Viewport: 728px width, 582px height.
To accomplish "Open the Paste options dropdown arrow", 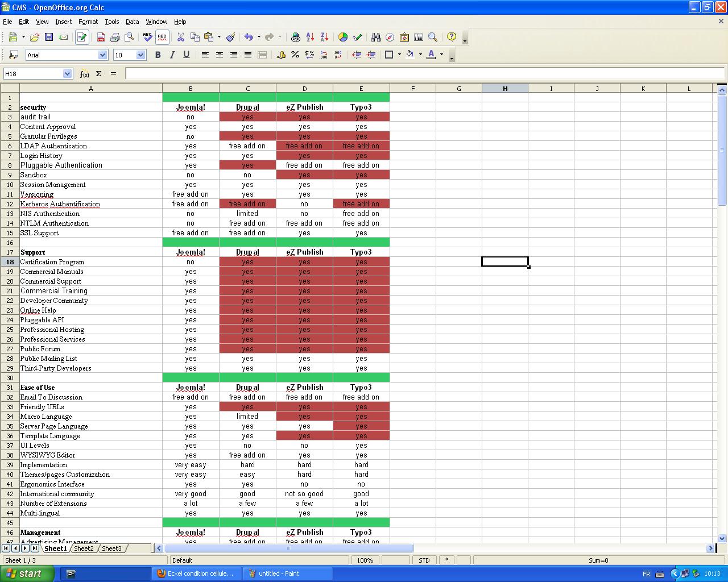I will pos(219,37).
